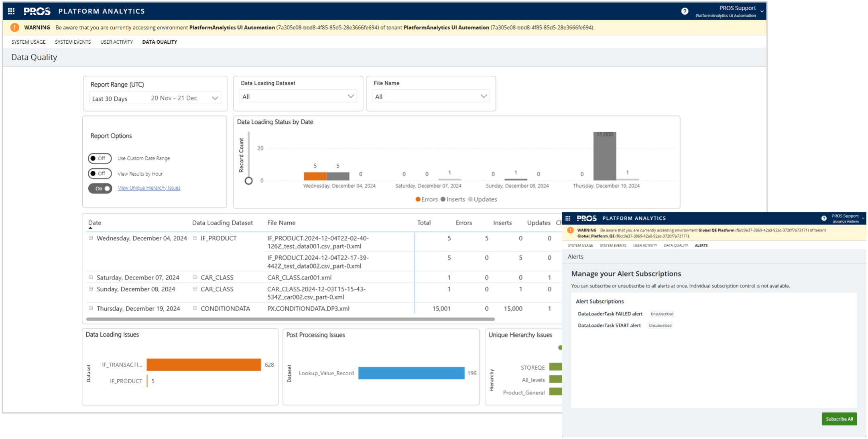Open the app launcher grid icon
Viewport: 868px width, 439px height.
click(x=11, y=11)
